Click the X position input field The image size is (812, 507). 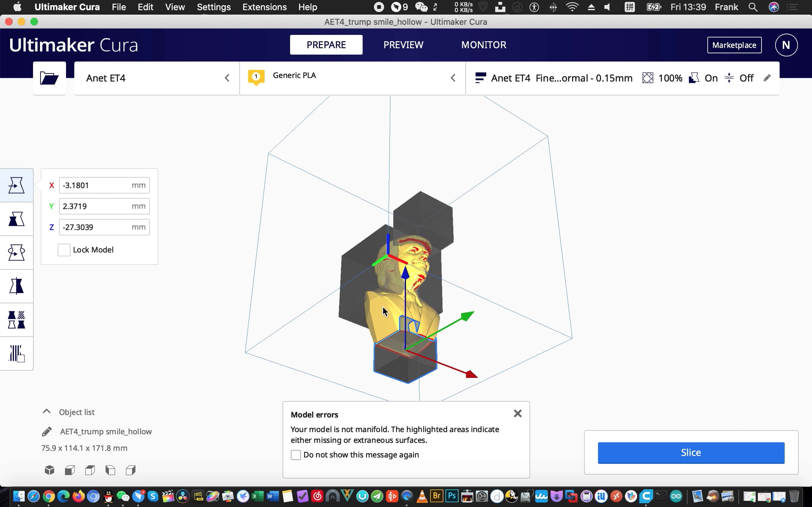click(104, 185)
